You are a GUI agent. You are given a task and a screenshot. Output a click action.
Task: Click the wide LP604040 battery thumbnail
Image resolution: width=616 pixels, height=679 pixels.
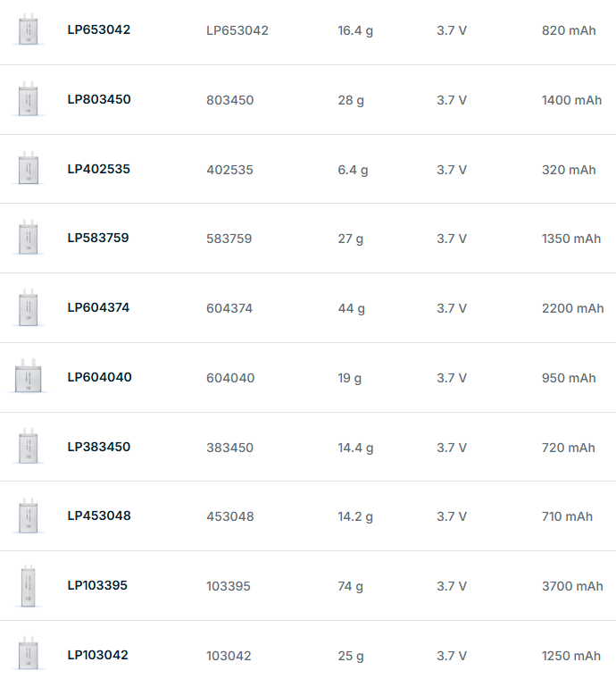coord(29,377)
